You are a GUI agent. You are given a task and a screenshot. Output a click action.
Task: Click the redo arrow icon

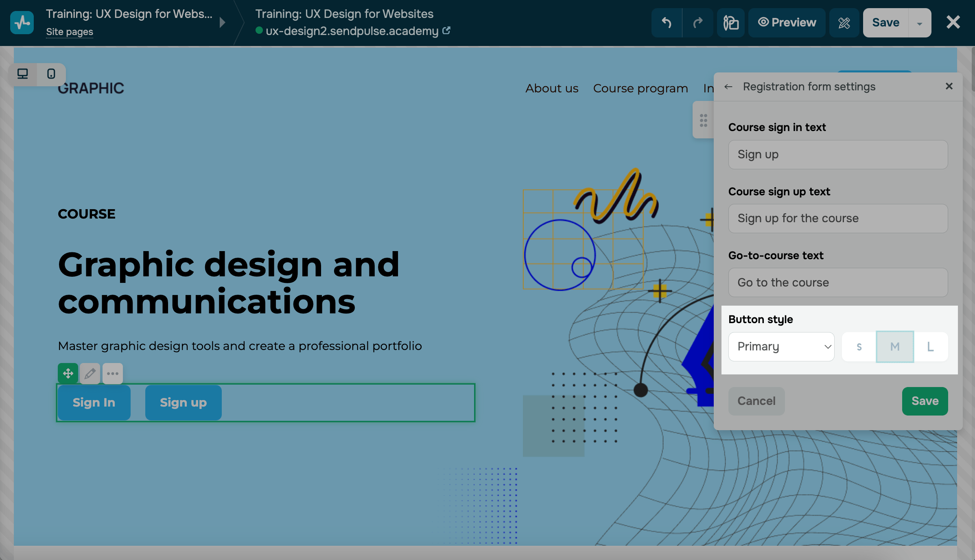tap(697, 23)
